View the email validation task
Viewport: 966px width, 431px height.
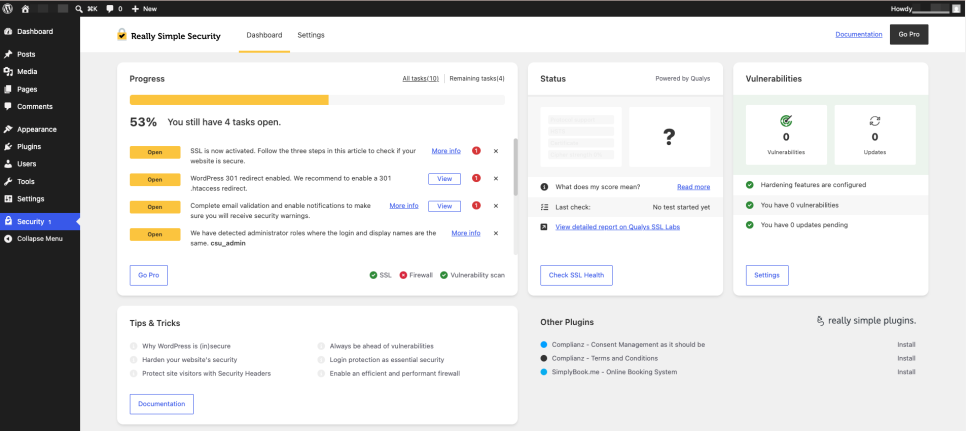point(444,206)
